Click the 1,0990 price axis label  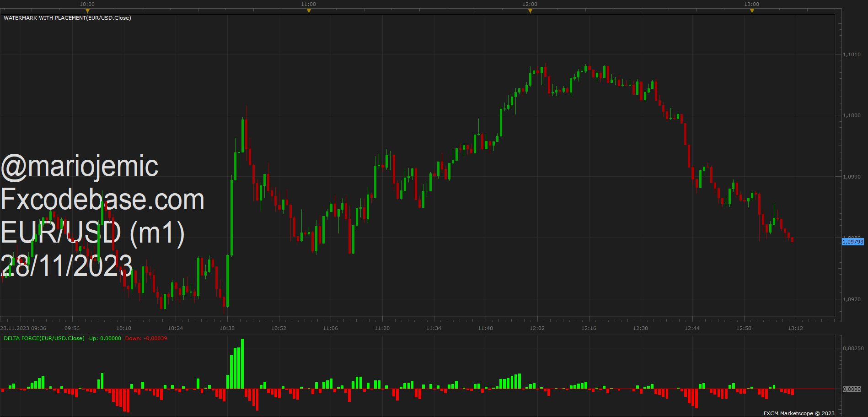[852, 177]
